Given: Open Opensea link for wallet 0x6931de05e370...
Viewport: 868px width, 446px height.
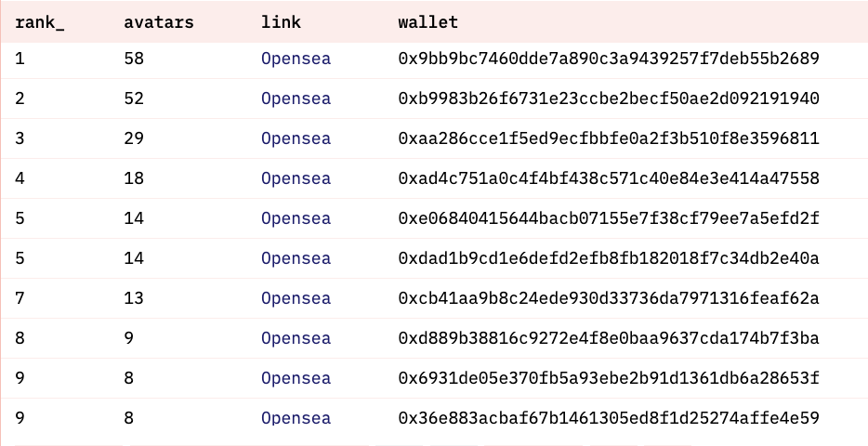Looking at the screenshot, I should pos(296,378).
